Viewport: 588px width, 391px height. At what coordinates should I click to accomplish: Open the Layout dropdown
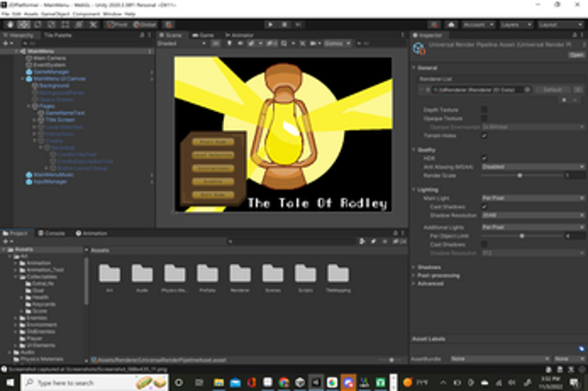tap(561, 25)
